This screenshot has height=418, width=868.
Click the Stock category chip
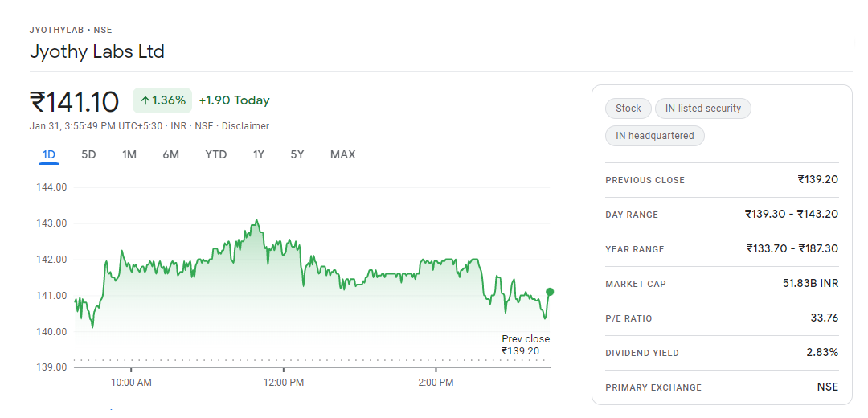tap(628, 109)
